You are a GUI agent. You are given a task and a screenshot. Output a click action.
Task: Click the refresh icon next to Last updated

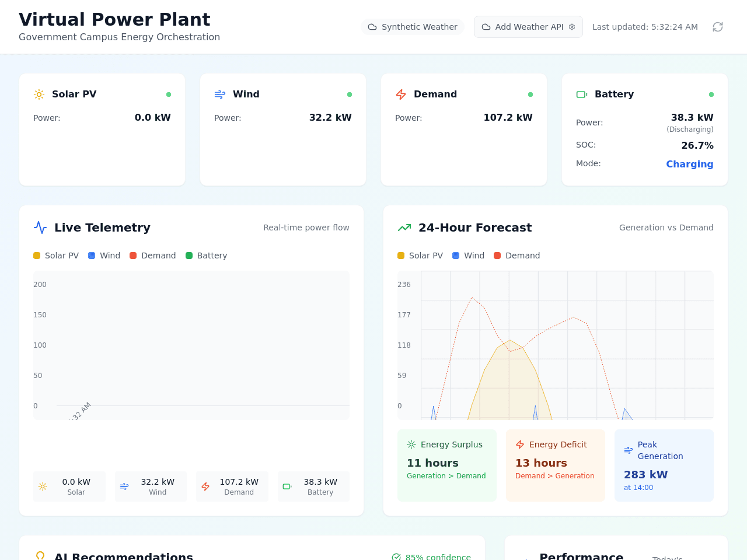point(718,27)
